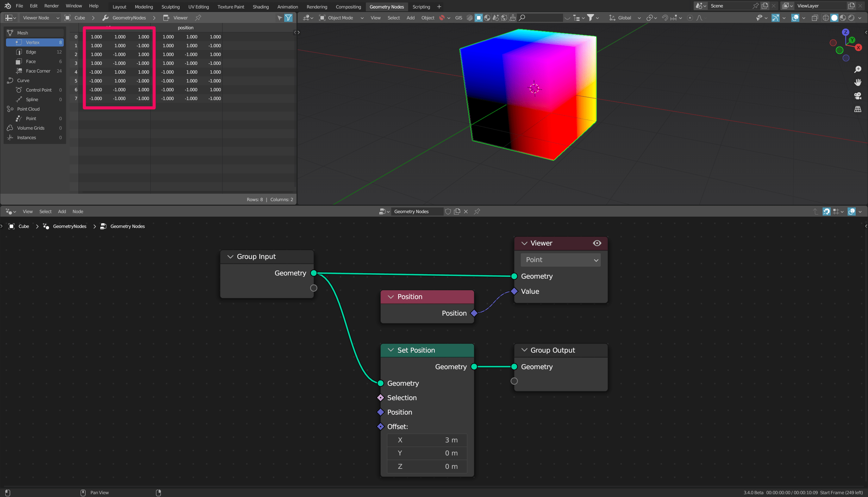Select the pan hand icon in viewport sidebar
The image size is (868, 497).
[x=858, y=82]
